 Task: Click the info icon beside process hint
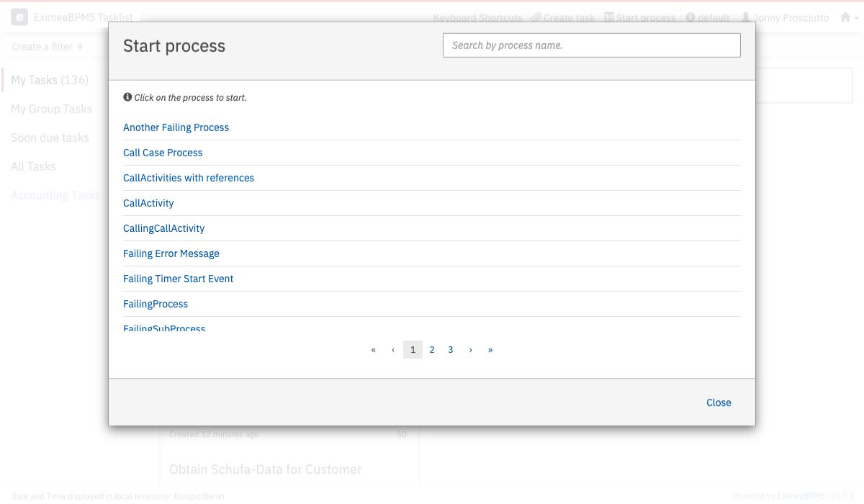(127, 97)
